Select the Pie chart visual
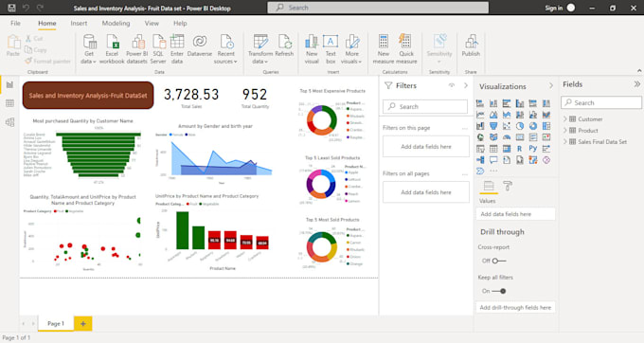The image size is (644, 343). pyautogui.click(x=520, y=126)
